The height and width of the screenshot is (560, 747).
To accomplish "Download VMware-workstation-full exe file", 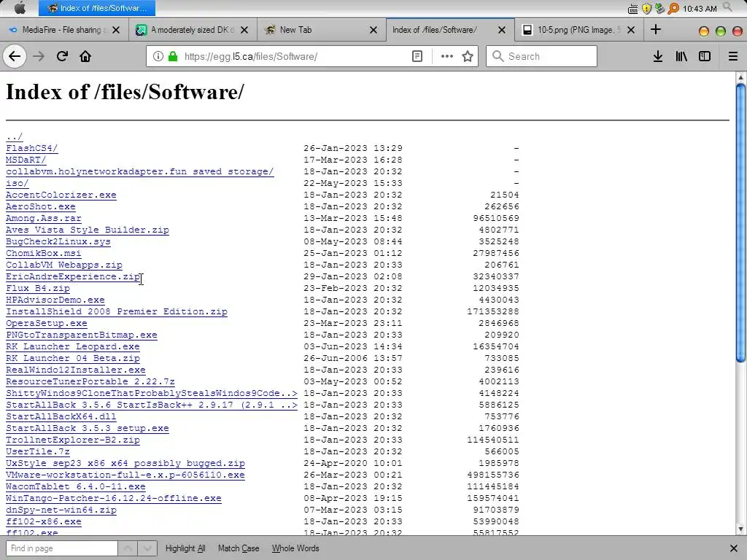I will pos(125,475).
